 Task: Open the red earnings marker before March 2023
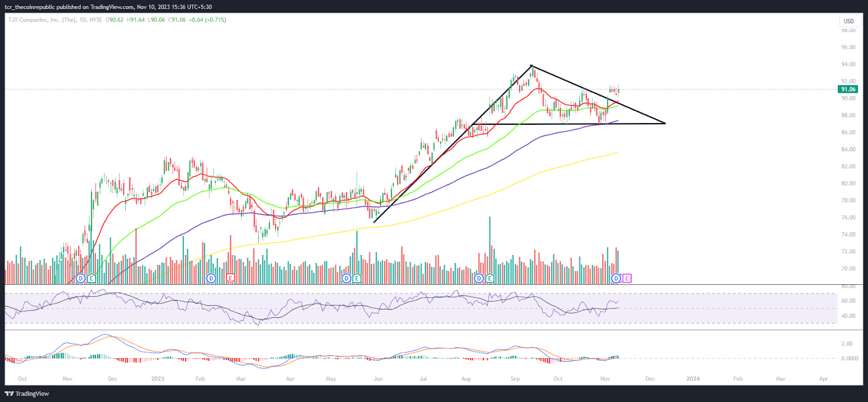(231, 278)
